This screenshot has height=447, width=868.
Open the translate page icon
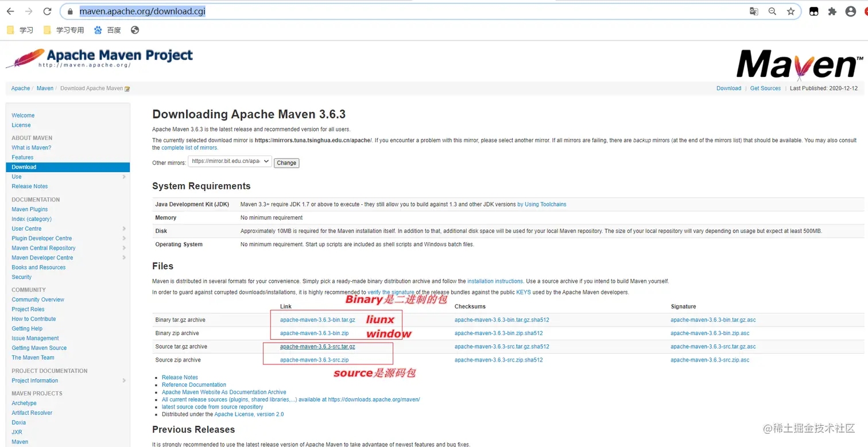[754, 11]
